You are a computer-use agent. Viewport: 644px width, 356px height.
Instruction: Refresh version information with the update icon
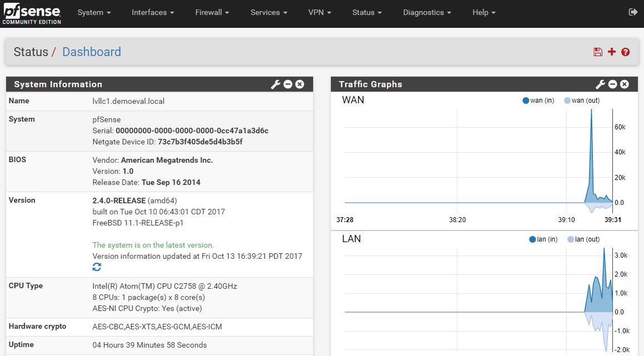coord(97,267)
